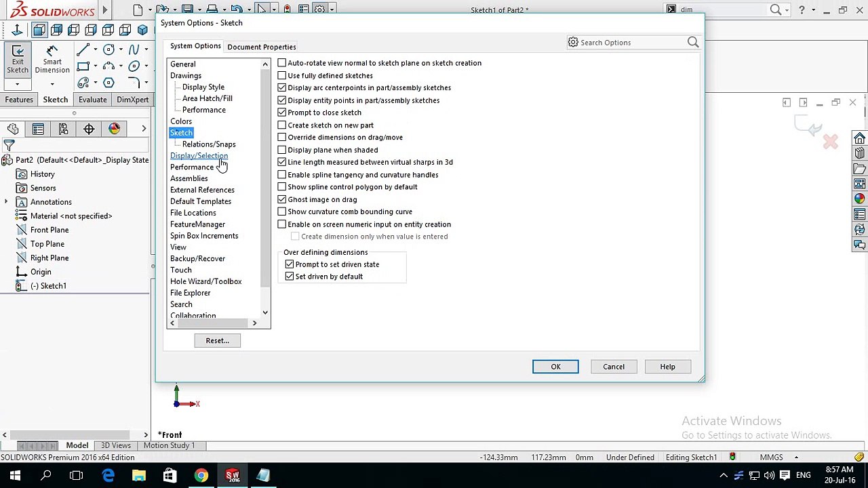The width and height of the screenshot is (868, 488).
Task: Open the FeatureManager Design Tree tab icon
Action: pyautogui.click(x=13, y=129)
